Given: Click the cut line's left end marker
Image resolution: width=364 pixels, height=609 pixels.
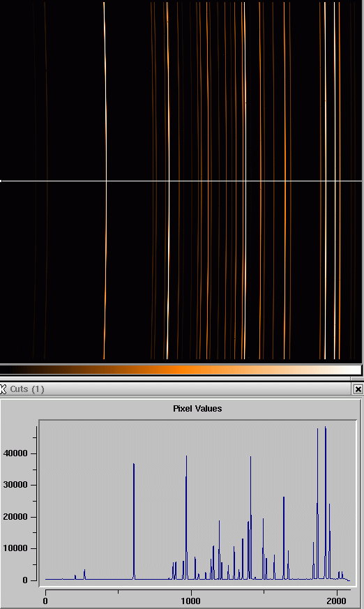Looking at the screenshot, I should pos(1,181).
